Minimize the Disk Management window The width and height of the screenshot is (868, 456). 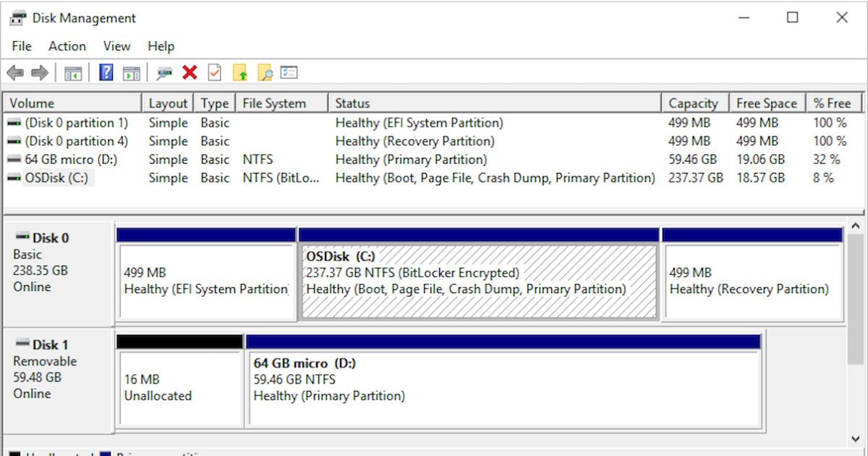click(744, 18)
